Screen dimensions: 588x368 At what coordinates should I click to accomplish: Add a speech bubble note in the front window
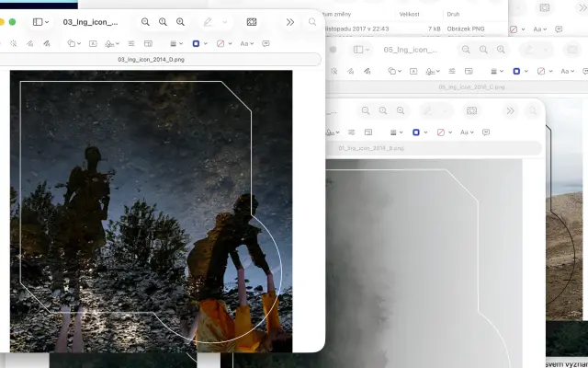pyautogui.click(x=266, y=43)
